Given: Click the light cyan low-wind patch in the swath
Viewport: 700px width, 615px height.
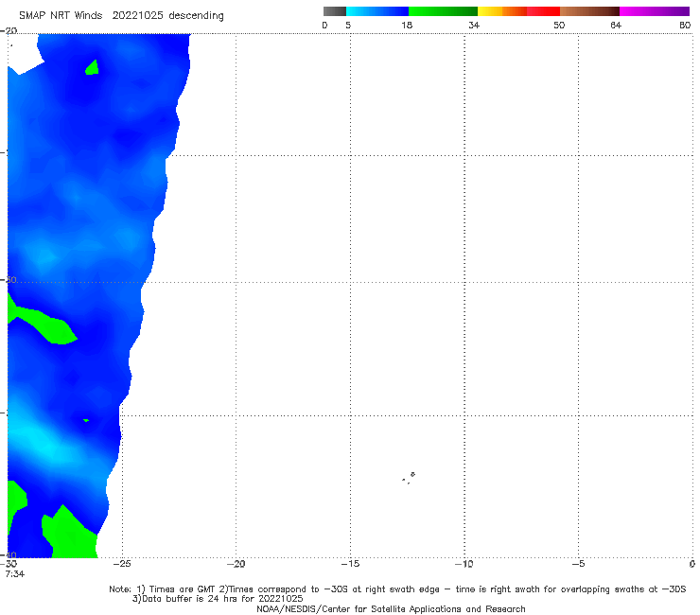Looking at the screenshot, I should pos(43,442).
